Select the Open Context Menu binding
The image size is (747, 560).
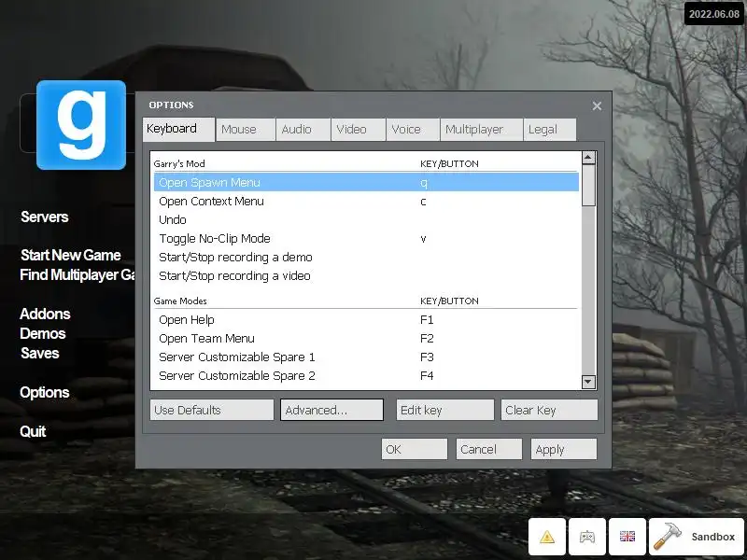click(x=366, y=202)
